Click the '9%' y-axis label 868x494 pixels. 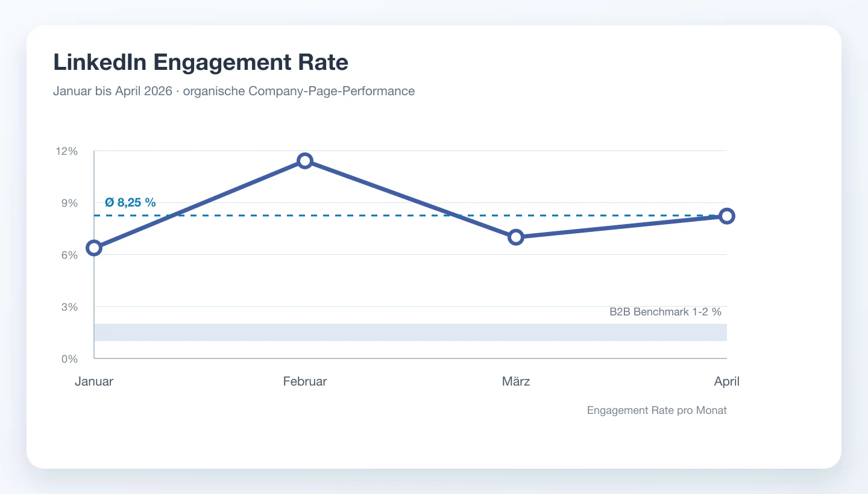click(x=70, y=203)
